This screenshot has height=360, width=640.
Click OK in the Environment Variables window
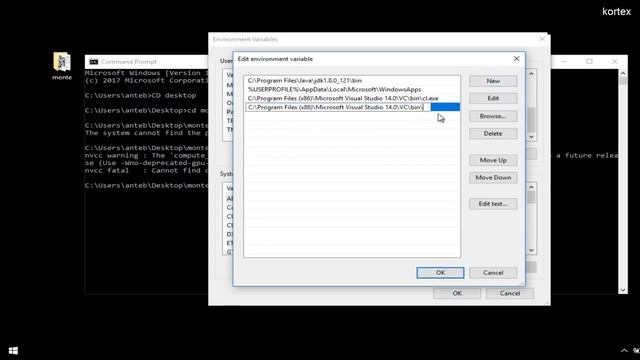(x=457, y=293)
